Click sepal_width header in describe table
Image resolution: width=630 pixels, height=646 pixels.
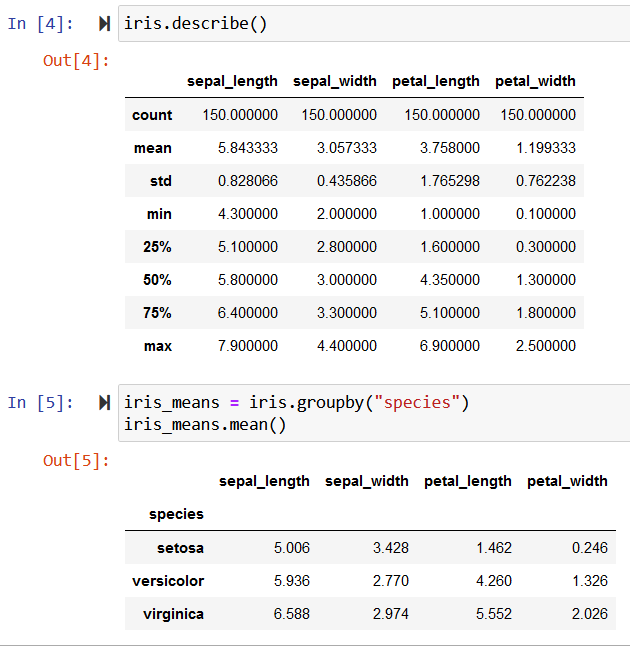click(x=335, y=81)
